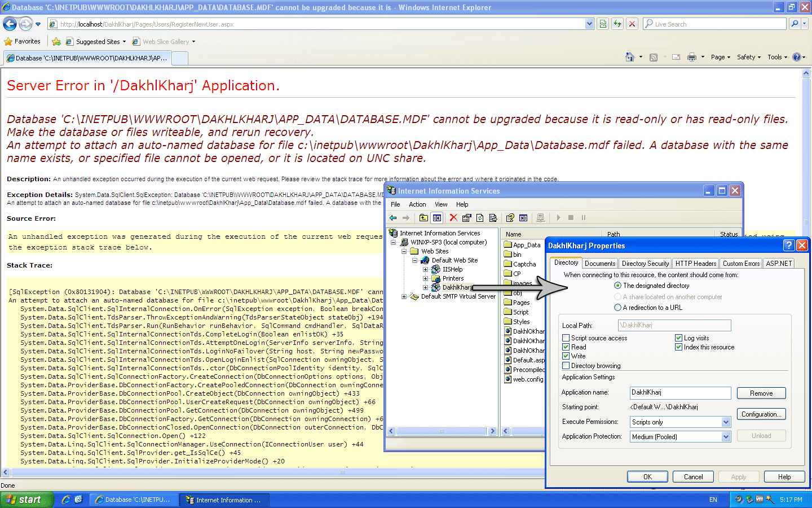
Task: Select 'The designated directory' radio button
Action: click(x=617, y=286)
